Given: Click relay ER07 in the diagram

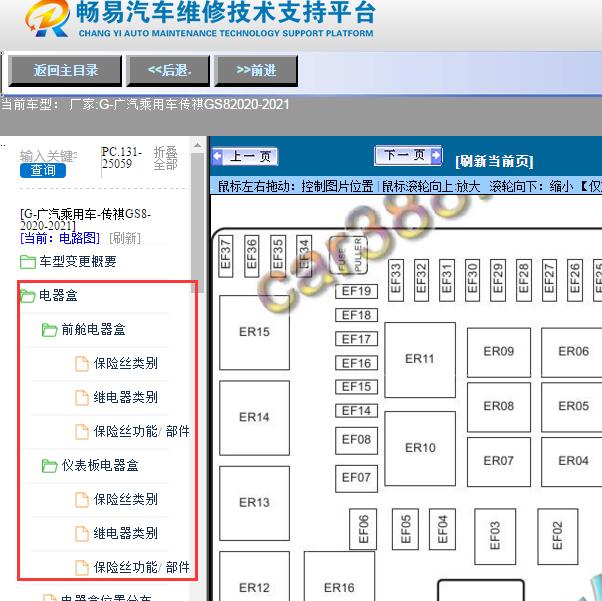Looking at the screenshot, I should 498,461.
